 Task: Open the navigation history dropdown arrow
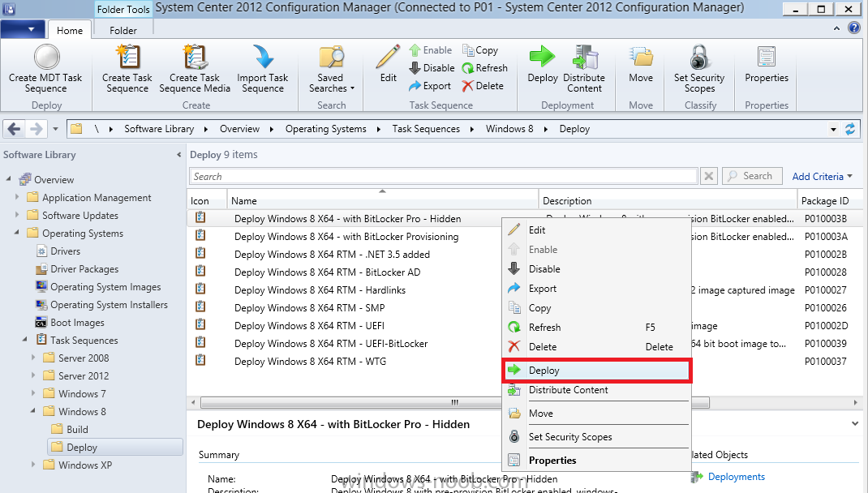55,129
